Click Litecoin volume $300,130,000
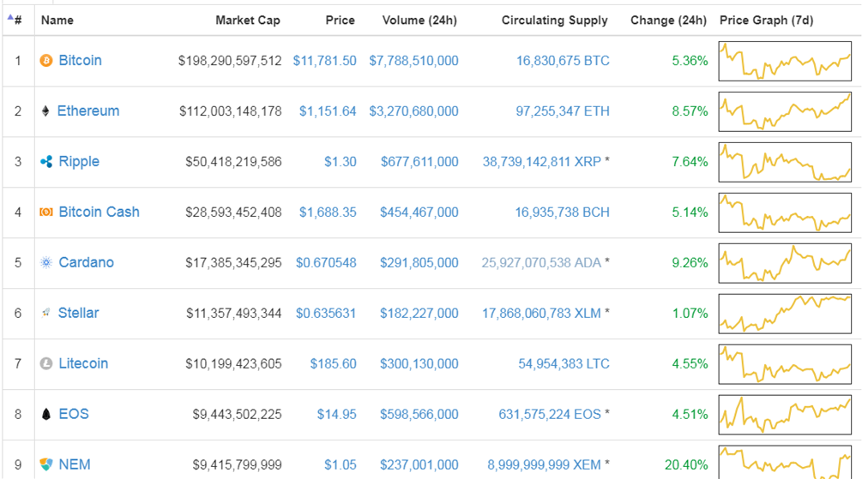 419,364
